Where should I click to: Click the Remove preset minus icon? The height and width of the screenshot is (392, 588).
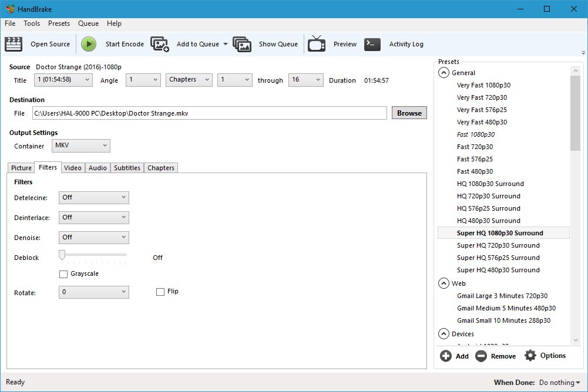(x=481, y=356)
